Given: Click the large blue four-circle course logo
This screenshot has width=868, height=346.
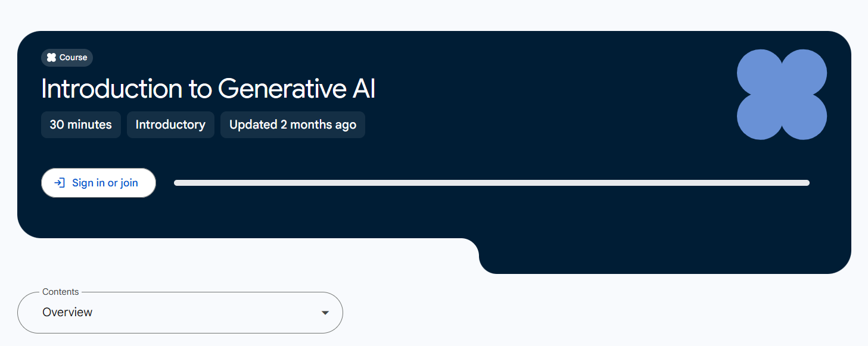Looking at the screenshot, I should 782,95.
